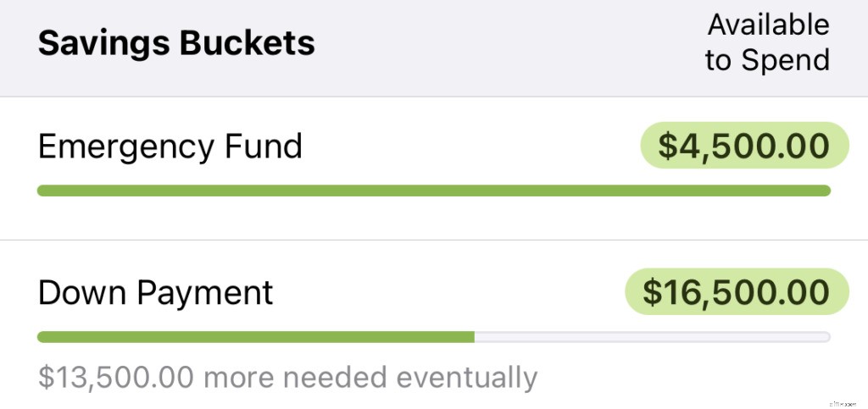Click the gray unfilled portion of Down Payment bar
The width and height of the screenshot is (868, 409).
tap(653, 337)
